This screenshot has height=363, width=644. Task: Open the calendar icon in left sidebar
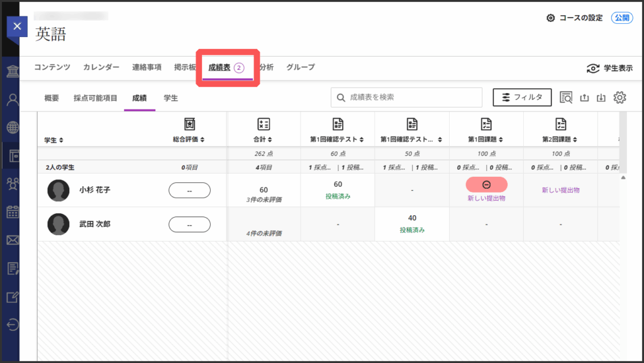(x=13, y=211)
